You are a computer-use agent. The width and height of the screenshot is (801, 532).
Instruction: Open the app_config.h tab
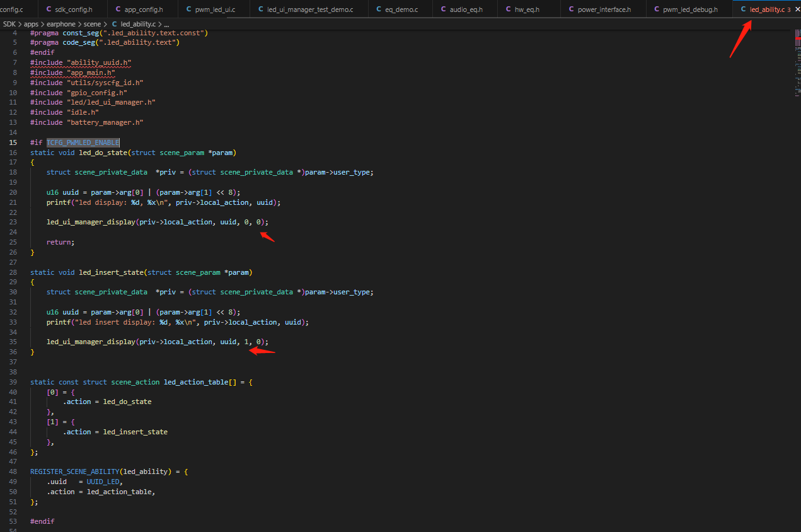pyautogui.click(x=142, y=9)
